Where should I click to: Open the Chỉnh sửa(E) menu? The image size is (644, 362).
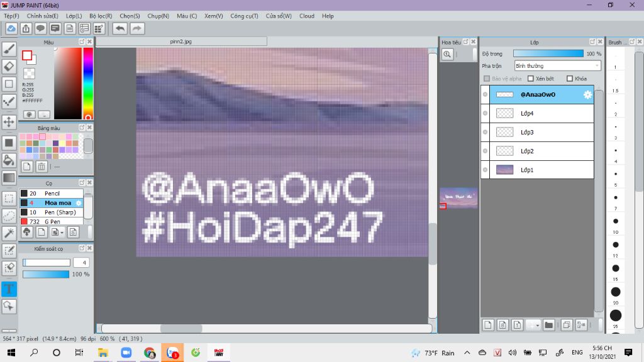(42, 16)
